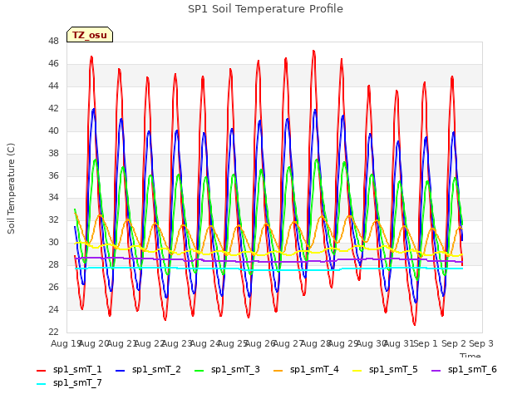Screen dimensions: 532x399
Task: Click the blue sp1_smT_2 legend swatch
Action: [x=120, y=371]
